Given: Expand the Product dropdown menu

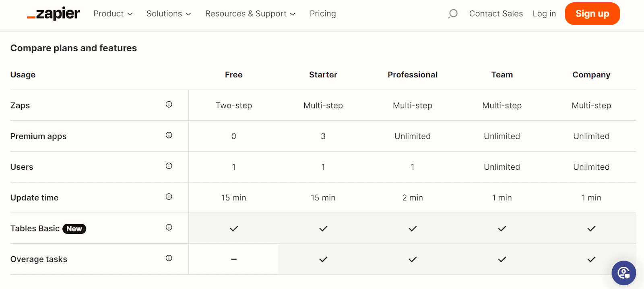Looking at the screenshot, I should (x=113, y=14).
